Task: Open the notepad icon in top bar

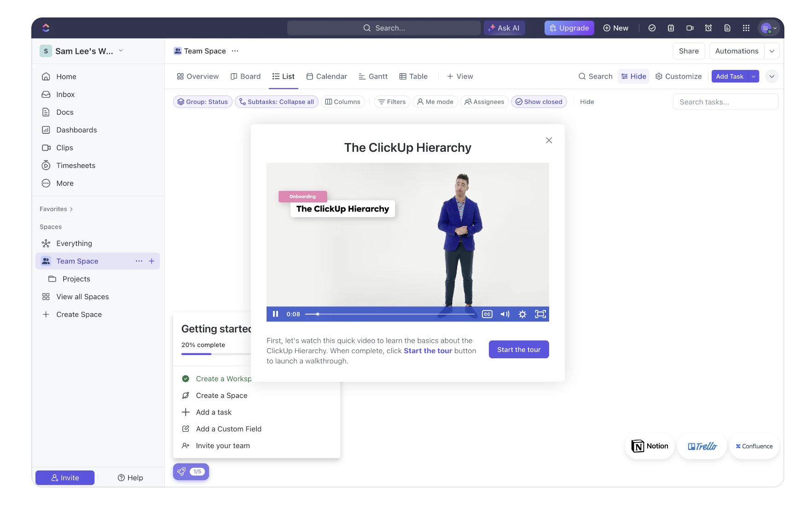Action: [x=671, y=28]
